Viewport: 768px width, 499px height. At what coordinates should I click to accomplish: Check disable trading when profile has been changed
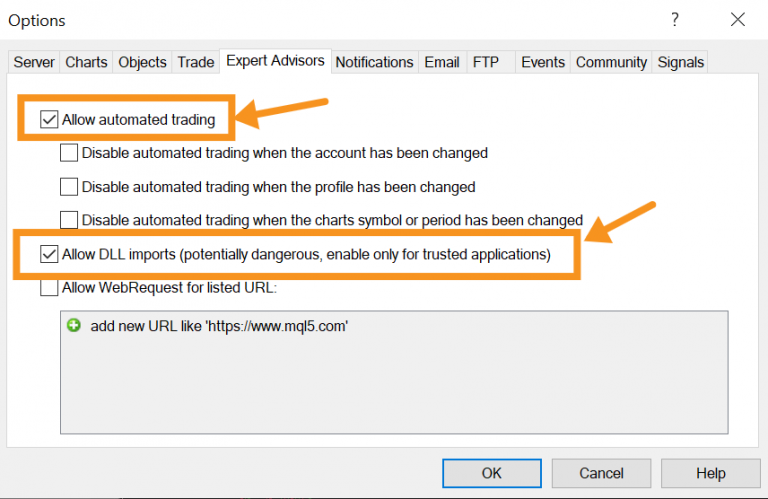click(69, 186)
